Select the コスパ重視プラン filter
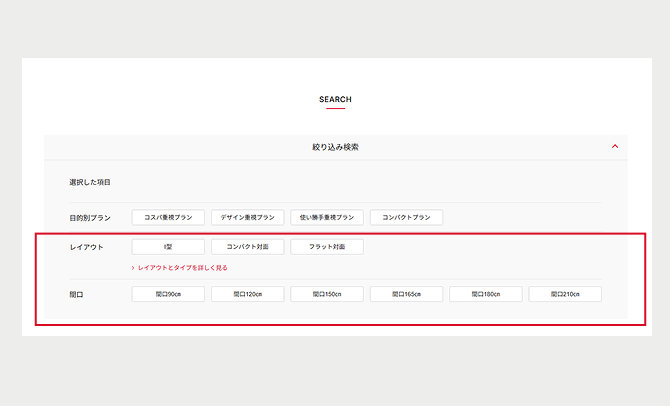 click(168, 217)
